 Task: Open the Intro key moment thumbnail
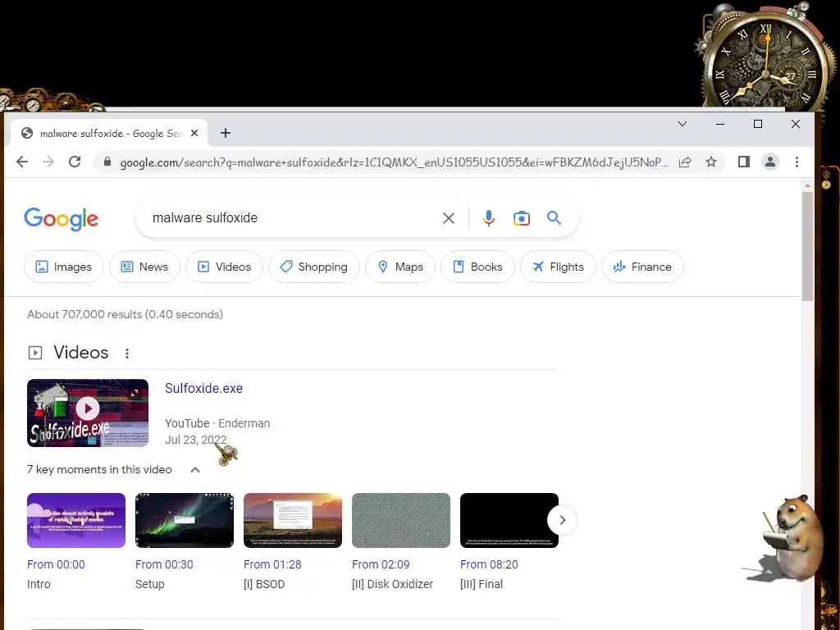(x=76, y=520)
